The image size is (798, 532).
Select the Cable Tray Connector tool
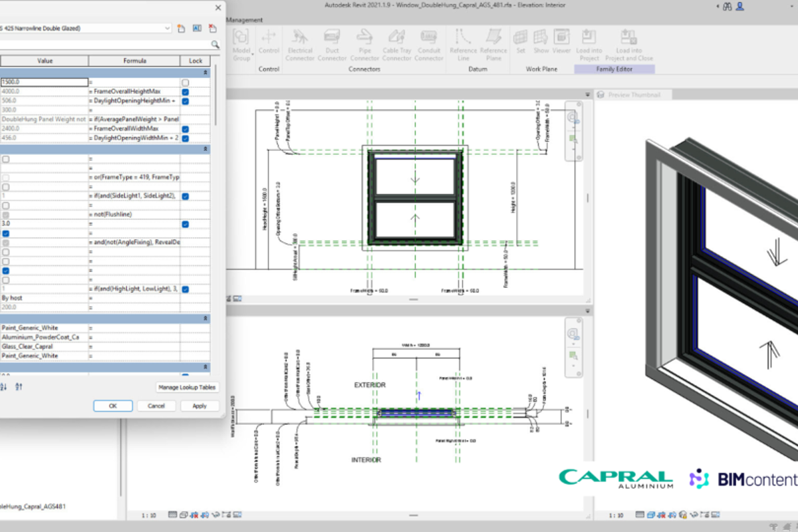[x=397, y=45]
